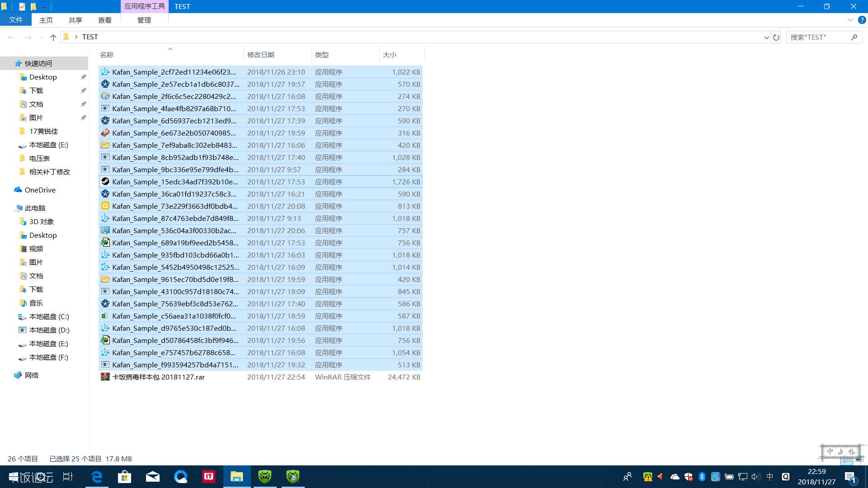868x488 pixels.
Task: Sort by 修改日期 column header
Action: (x=278, y=55)
